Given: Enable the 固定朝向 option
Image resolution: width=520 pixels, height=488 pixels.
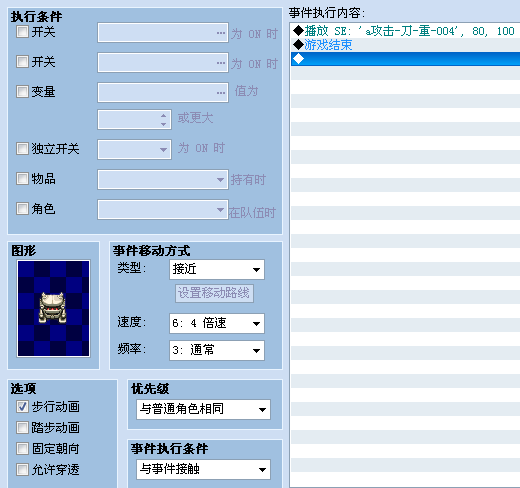Looking at the screenshot, I should point(22,449).
